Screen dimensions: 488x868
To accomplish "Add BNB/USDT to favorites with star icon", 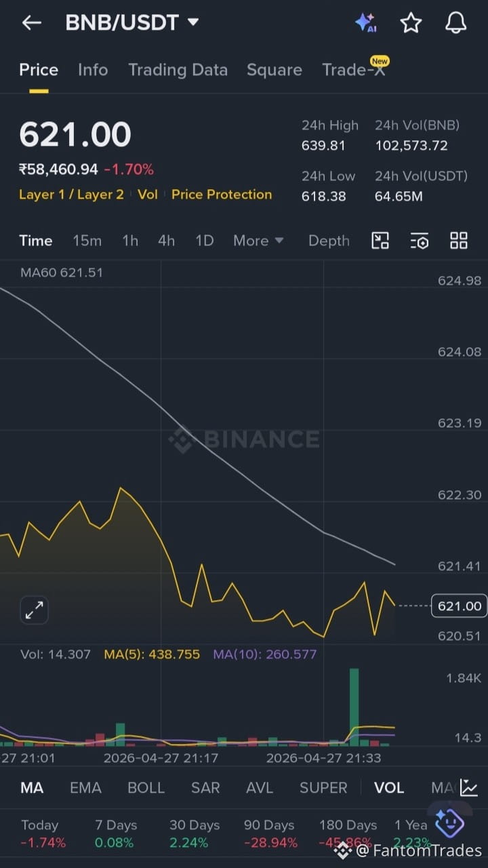I will (x=411, y=23).
